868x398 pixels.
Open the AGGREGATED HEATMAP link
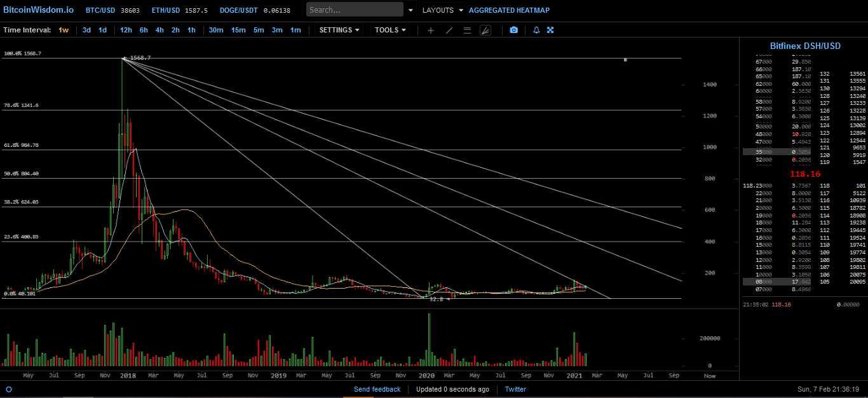pyautogui.click(x=509, y=10)
